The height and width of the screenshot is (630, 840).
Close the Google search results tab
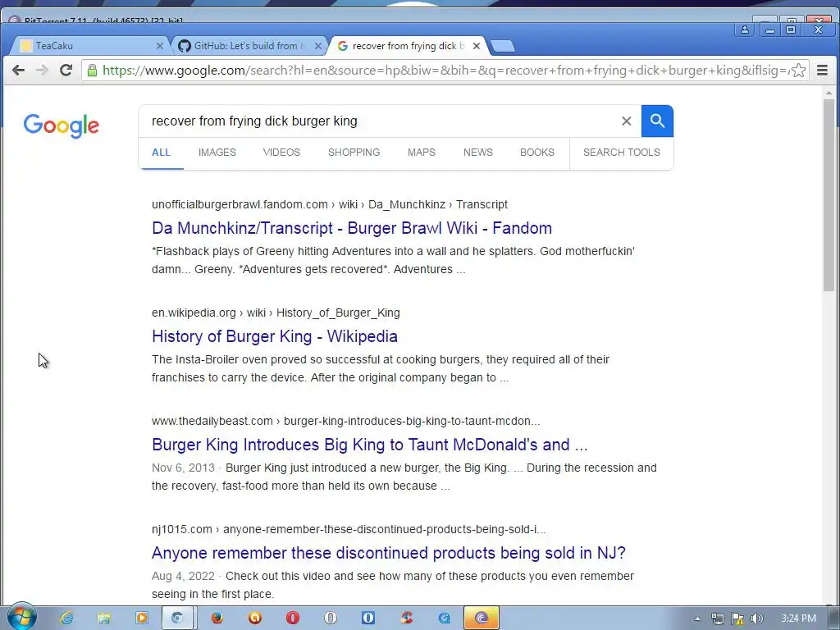click(477, 46)
